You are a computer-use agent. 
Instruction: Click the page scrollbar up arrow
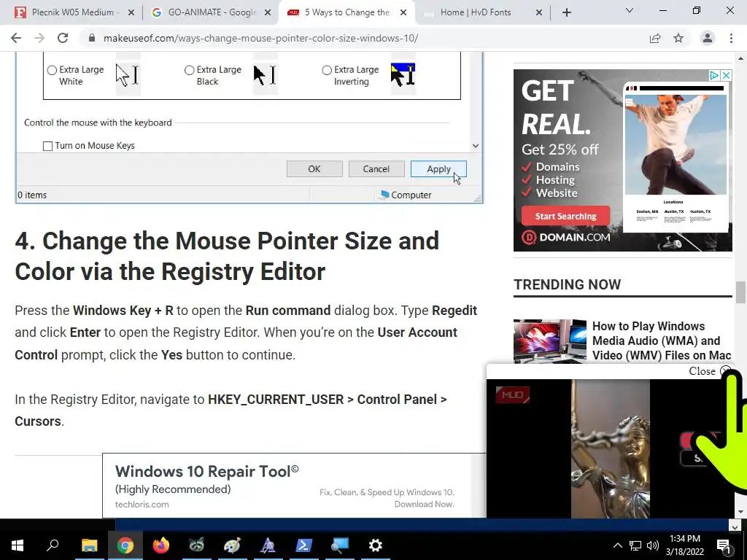tap(740, 58)
